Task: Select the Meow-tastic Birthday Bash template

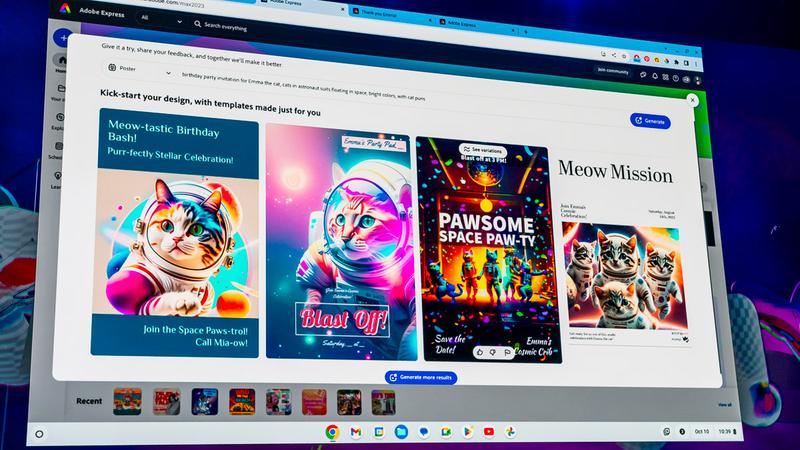Action: 176,232
